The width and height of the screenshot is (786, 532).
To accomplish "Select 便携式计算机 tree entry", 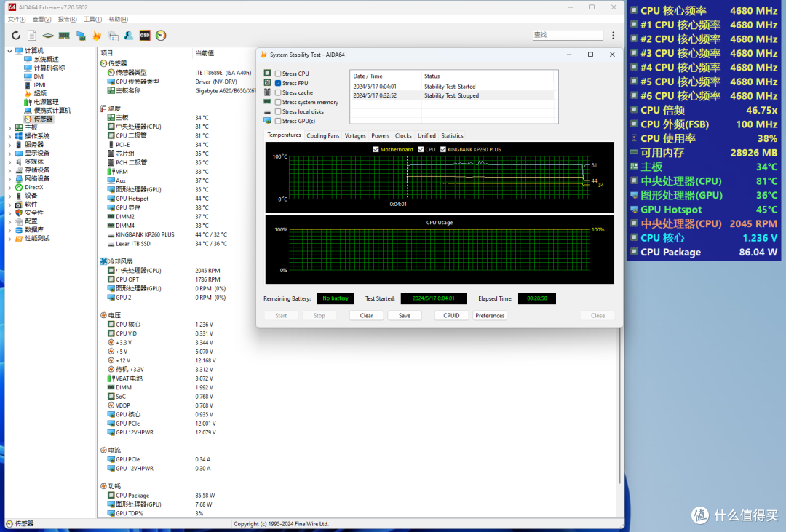I will pos(52,111).
